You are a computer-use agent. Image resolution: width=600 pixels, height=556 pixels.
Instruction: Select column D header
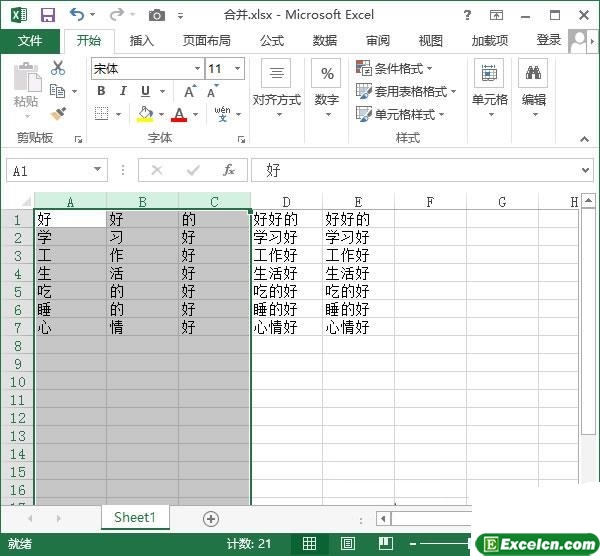[x=286, y=202]
